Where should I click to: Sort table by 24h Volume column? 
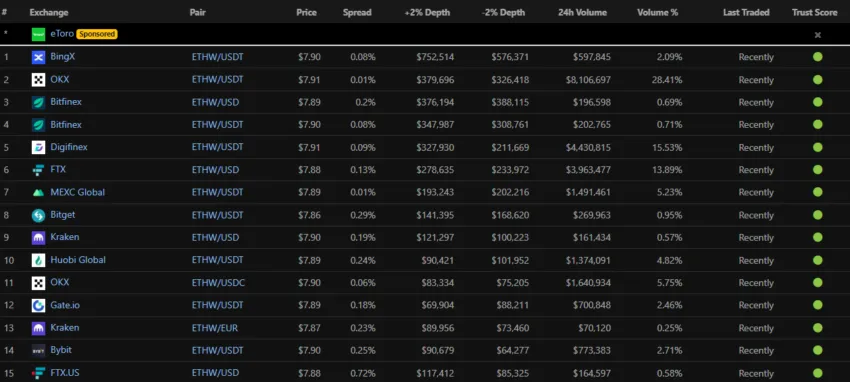(x=582, y=12)
